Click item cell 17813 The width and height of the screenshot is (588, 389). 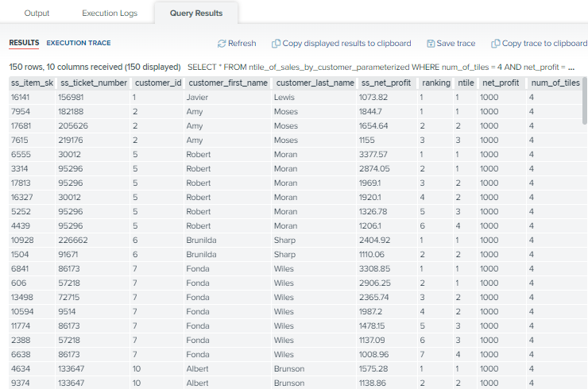coord(32,183)
